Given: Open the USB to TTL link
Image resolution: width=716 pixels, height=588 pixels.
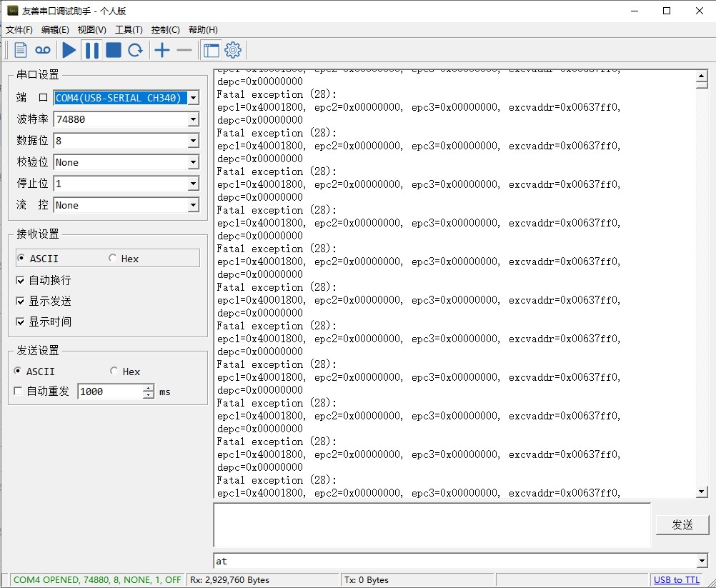Looking at the screenshot, I should 676,579.
